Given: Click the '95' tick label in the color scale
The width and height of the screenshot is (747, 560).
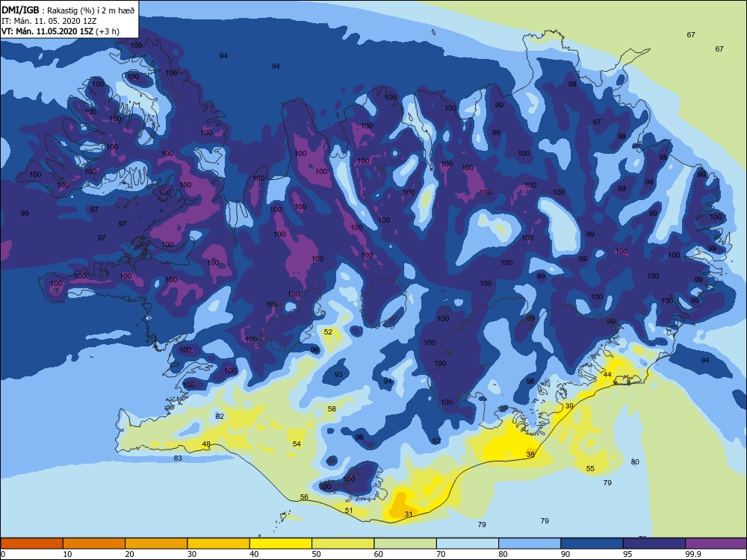Looking at the screenshot, I should pyautogui.click(x=628, y=554).
